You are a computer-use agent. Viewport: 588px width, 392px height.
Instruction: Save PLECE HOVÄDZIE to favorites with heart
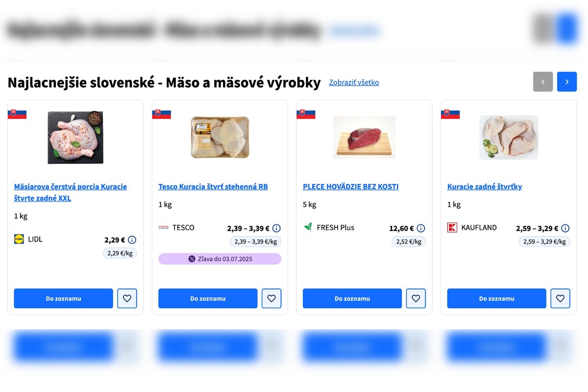tap(416, 298)
